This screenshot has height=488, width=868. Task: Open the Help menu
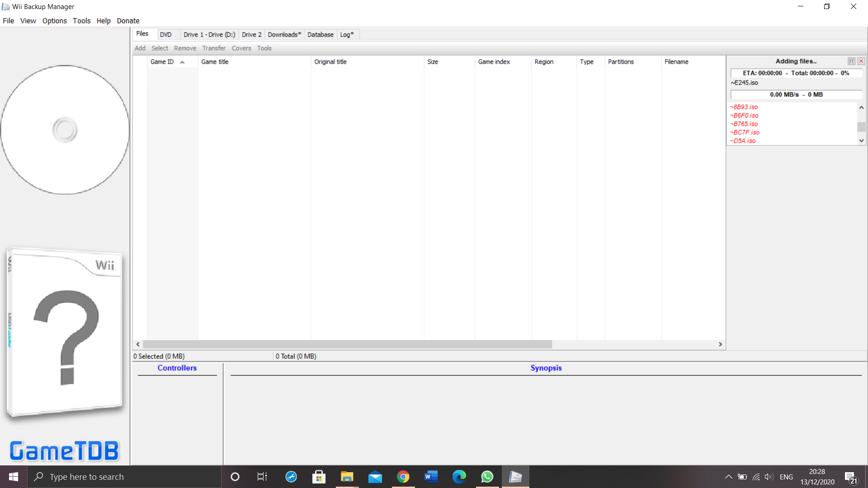[x=104, y=21]
